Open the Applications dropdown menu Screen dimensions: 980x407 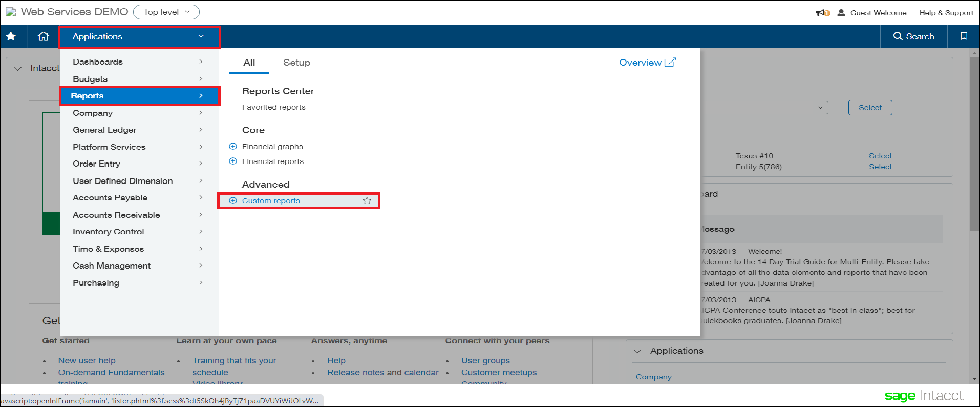point(139,37)
